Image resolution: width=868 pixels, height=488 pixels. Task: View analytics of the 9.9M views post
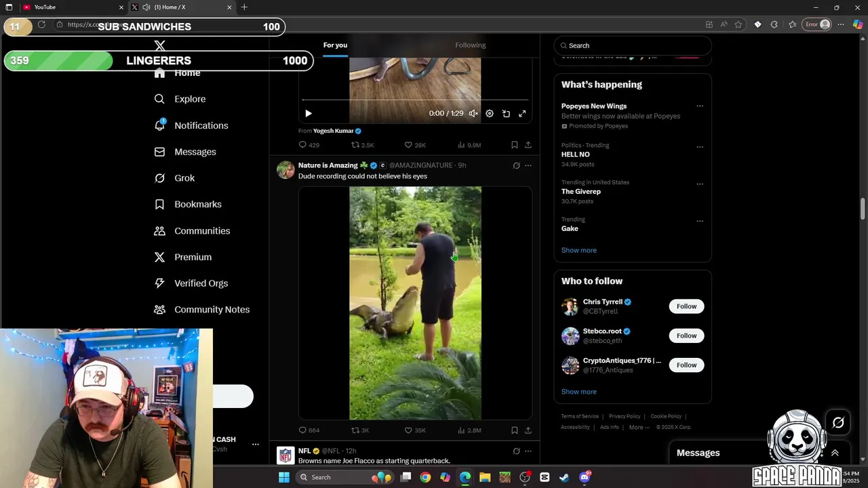click(x=469, y=145)
